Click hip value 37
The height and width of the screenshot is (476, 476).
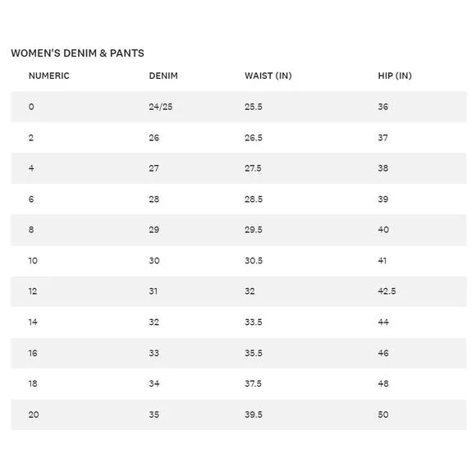click(382, 138)
